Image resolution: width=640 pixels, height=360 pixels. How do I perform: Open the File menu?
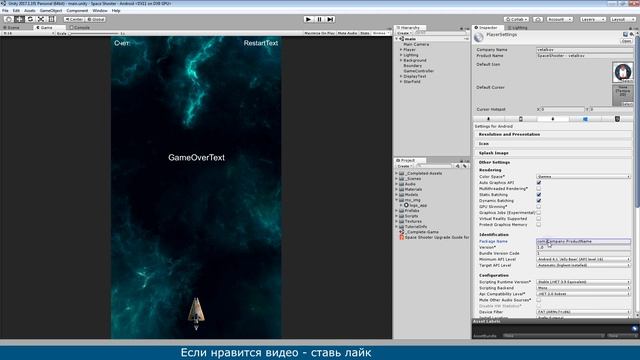5,11
